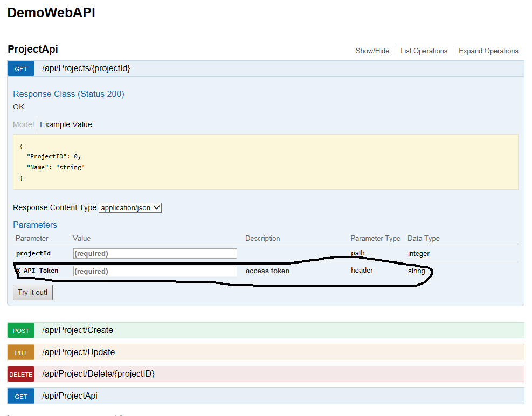Click List Operations for ProjectApi
This screenshot has height=416, width=532.
click(424, 51)
